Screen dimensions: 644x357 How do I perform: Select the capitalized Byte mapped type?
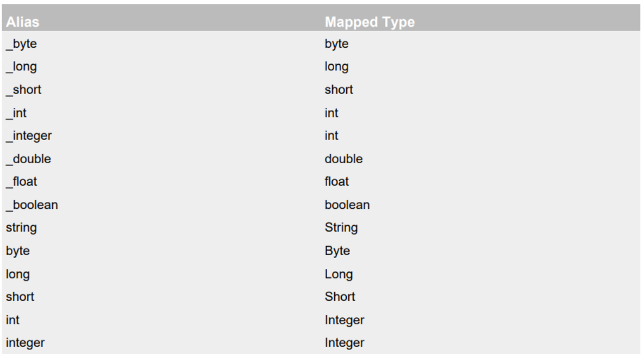tap(337, 250)
